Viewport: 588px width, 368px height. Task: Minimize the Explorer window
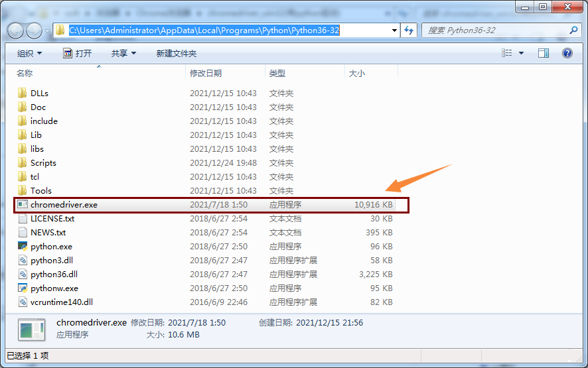(x=525, y=7)
